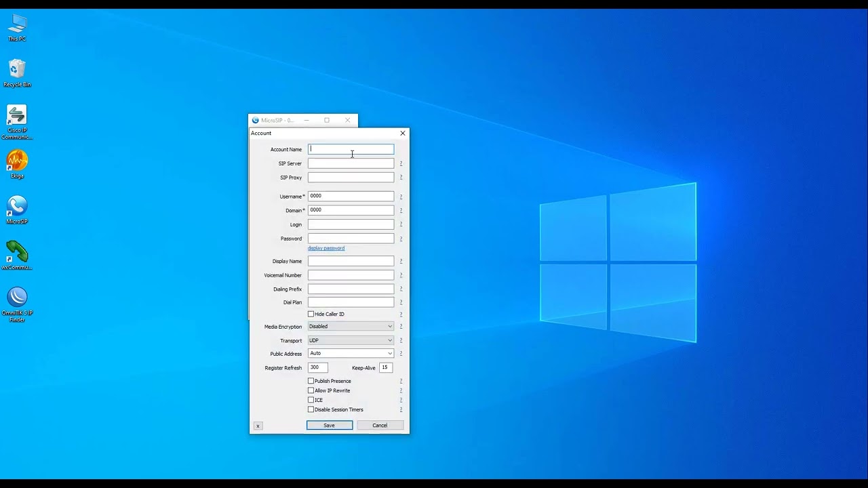The image size is (868, 488).
Task: Click the MicroSIP title bar logo icon
Action: 256,120
